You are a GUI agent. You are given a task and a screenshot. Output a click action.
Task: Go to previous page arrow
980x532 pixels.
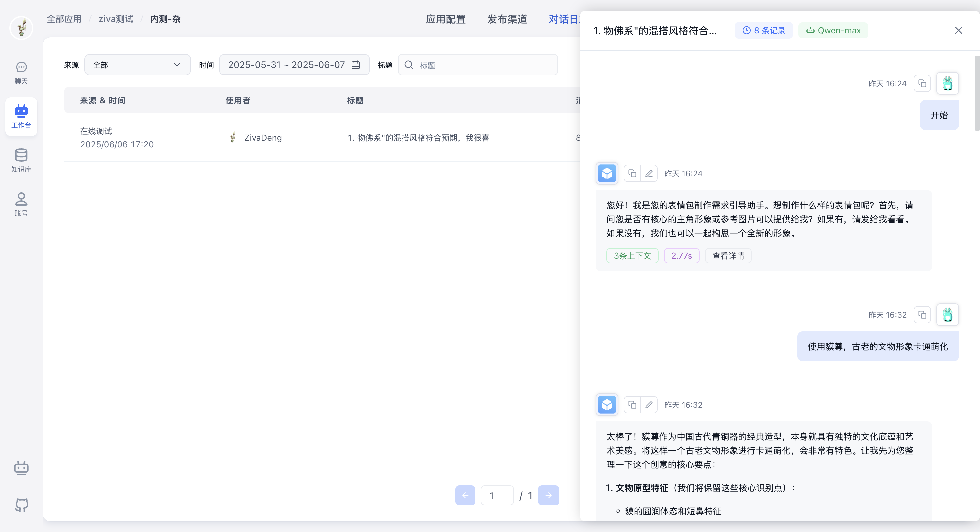click(x=465, y=495)
